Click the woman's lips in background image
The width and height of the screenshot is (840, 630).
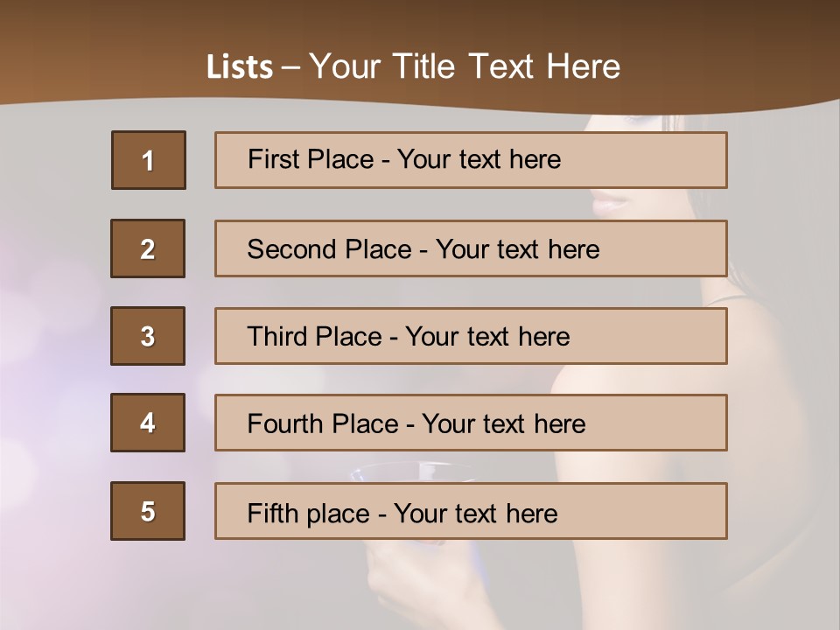pos(611,203)
